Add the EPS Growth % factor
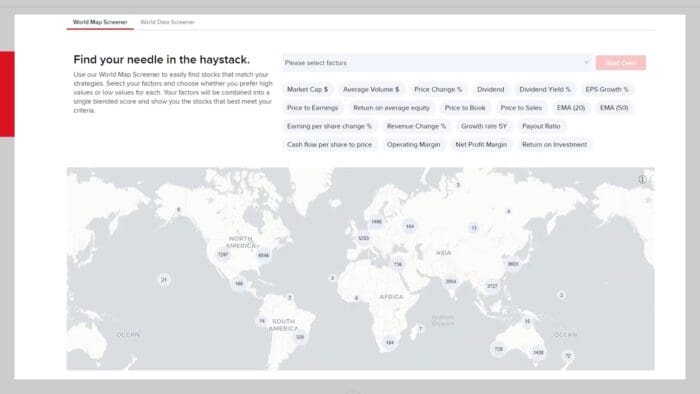This screenshot has width=700, height=394. (607, 89)
